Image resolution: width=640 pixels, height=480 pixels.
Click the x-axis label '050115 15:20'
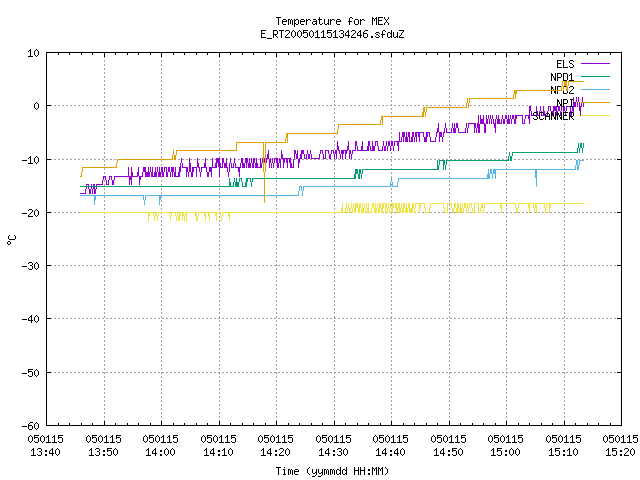[x=620, y=445]
